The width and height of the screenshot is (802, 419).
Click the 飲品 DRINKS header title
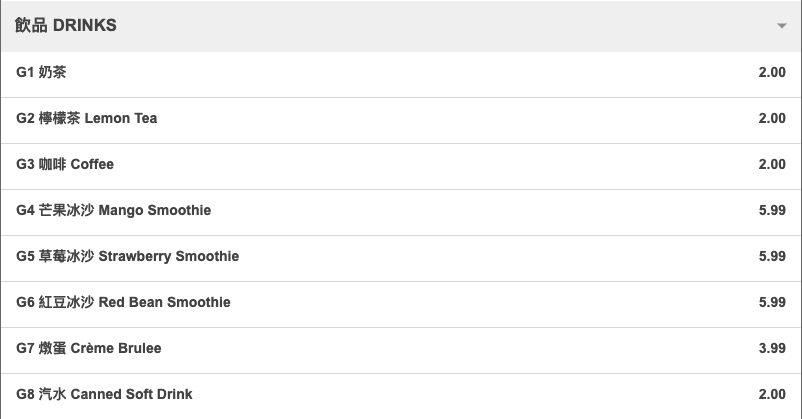pos(66,26)
